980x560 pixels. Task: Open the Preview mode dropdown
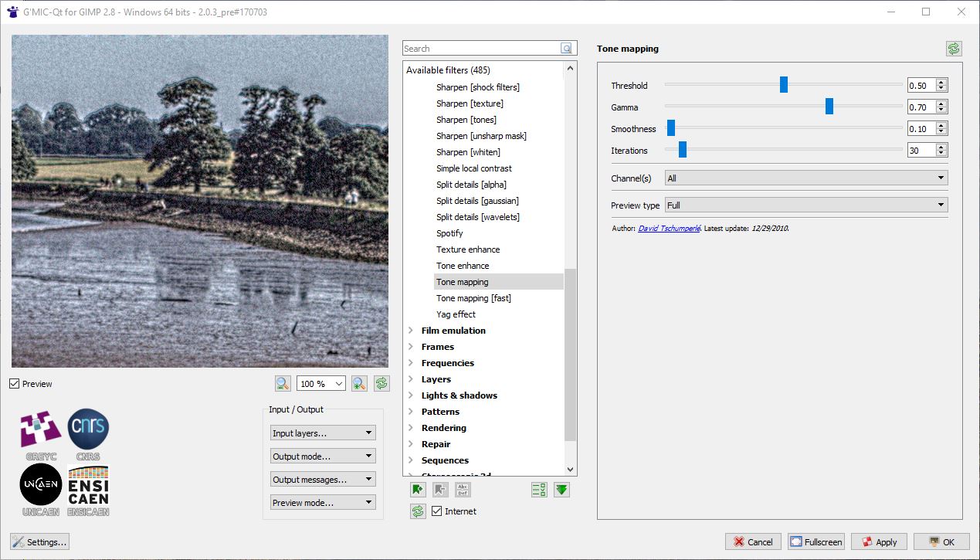pyautogui.click(x=323, y=503)
